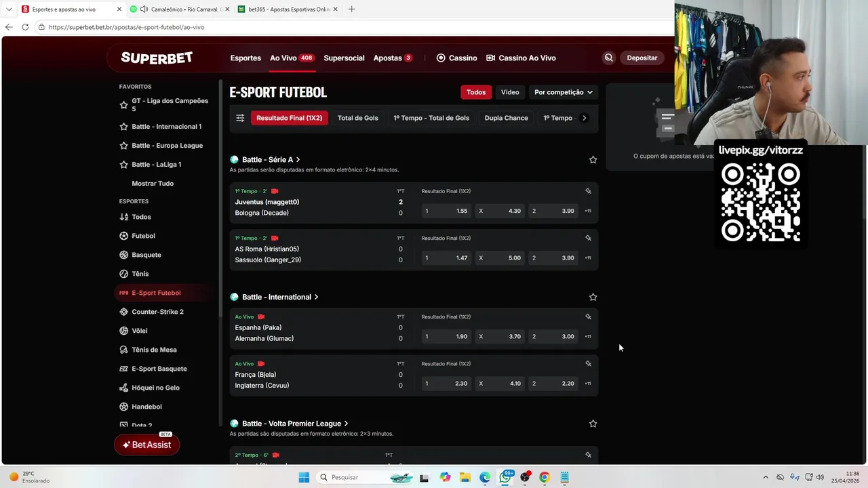
Task: Click the Superbet logo
Action: [x=157, y=58]
